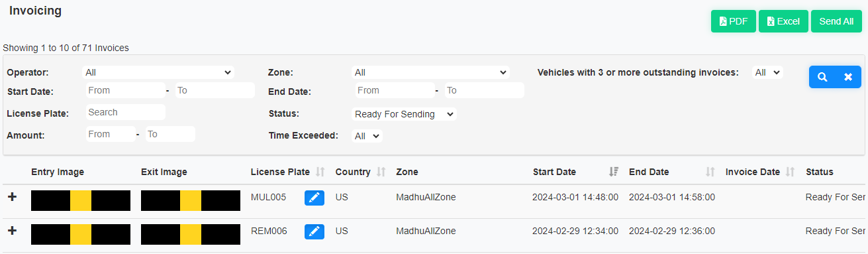868x254 pixels.
Task: Expand the MUL005 invoice row
Action: pyautogui.click(x=12, y=197)
